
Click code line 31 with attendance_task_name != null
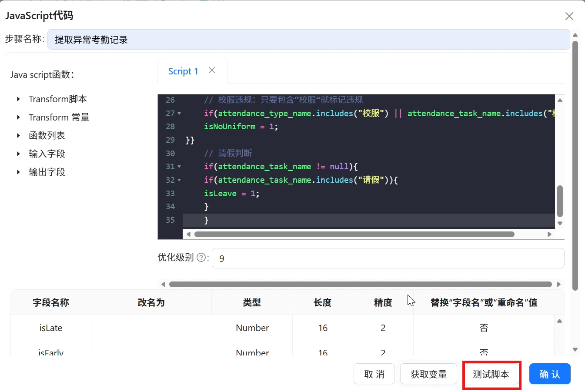pyautogui.click(x=281, y=167)
